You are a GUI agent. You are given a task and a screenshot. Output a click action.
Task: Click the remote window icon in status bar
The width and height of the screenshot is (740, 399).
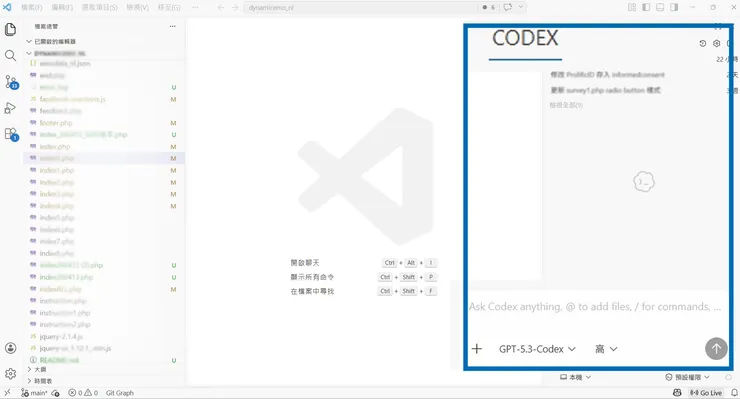pos(7,393)
